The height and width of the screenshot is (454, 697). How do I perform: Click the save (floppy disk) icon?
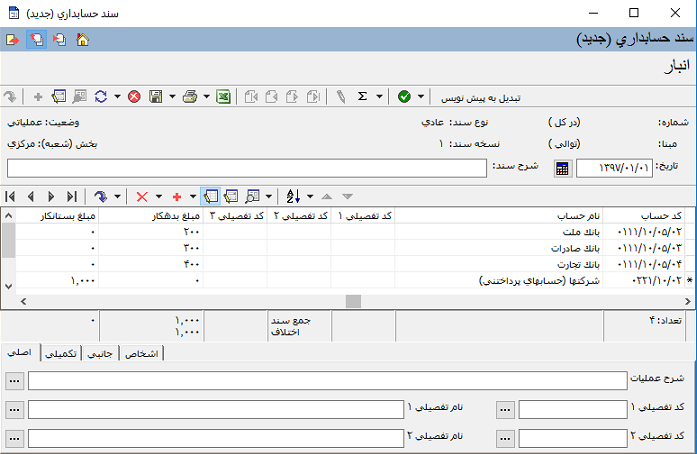click(x=156, y=97)
